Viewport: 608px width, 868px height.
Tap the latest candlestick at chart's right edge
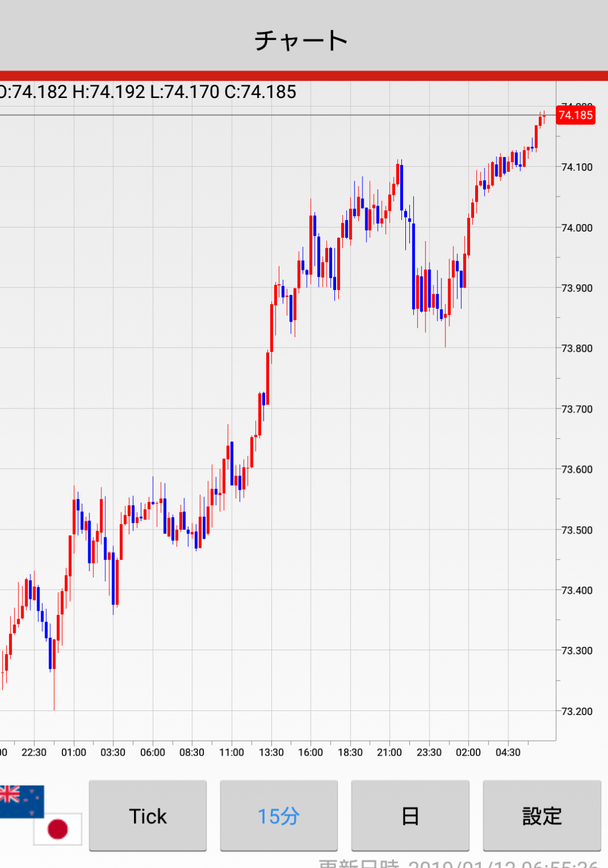544,116
